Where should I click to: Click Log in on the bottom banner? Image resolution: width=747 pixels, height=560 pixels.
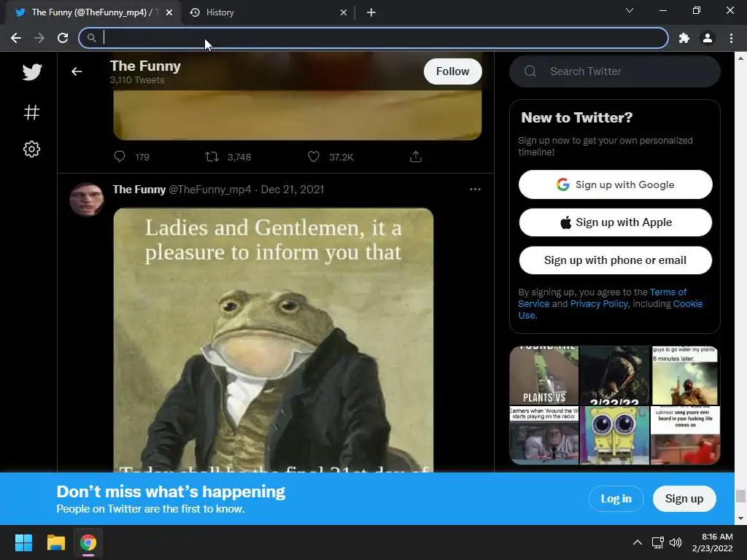point(616,499)
